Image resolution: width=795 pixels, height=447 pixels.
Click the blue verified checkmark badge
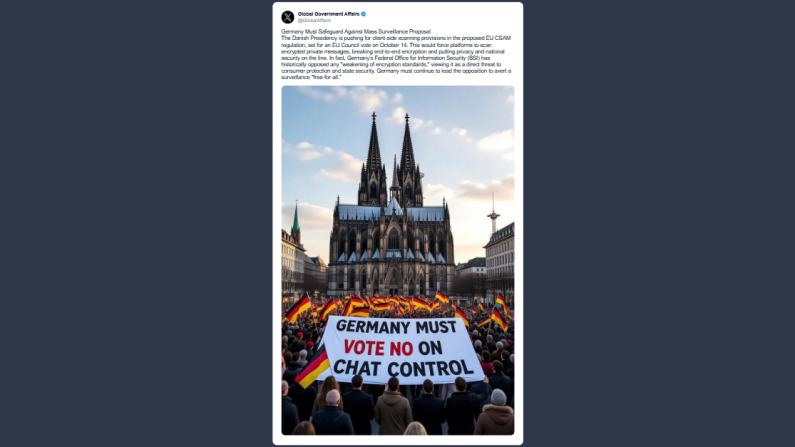click(364, 14)
